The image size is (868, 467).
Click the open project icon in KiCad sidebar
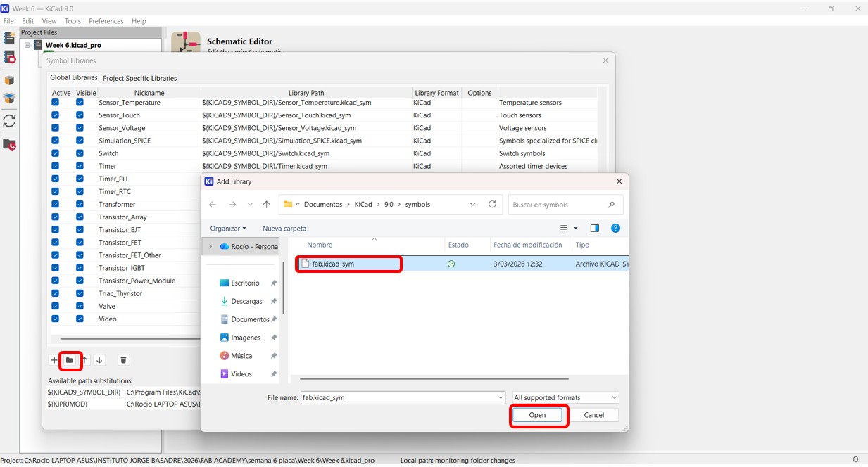tap(9, 57)
